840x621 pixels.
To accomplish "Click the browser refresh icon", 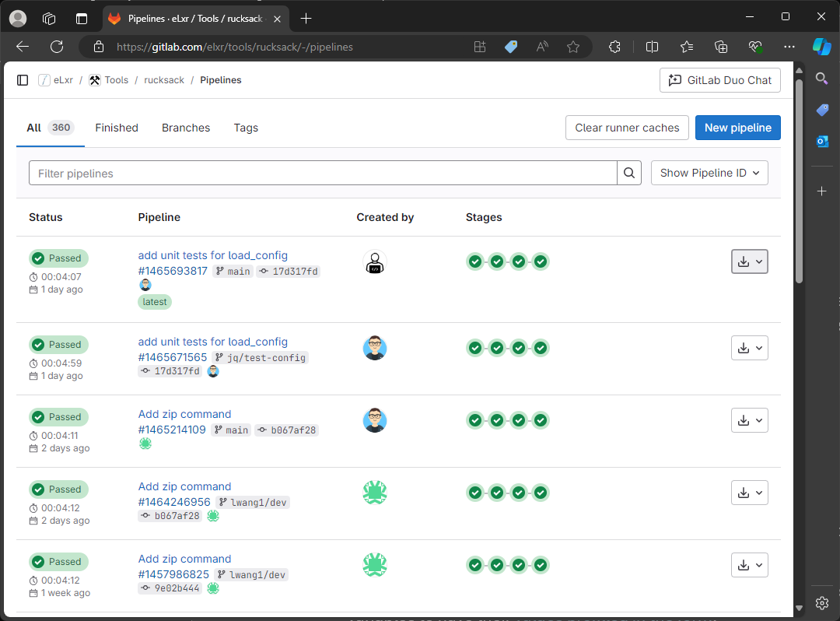I will [57, 47].
